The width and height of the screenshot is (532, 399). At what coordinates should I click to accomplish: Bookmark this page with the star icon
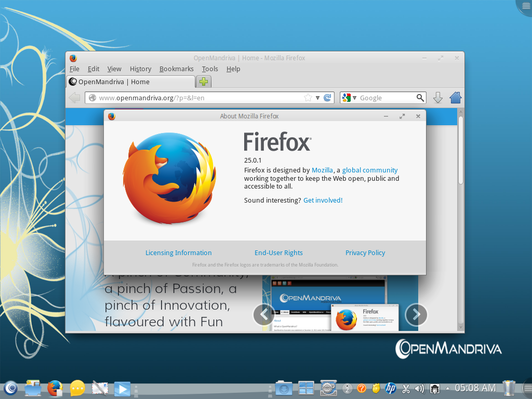[308, 98]
